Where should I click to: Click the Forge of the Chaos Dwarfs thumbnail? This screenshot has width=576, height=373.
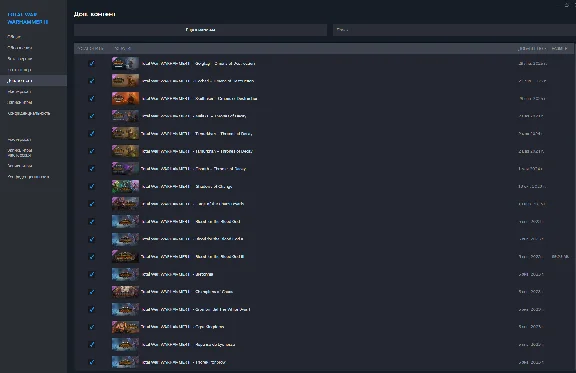tap(125, 204)
